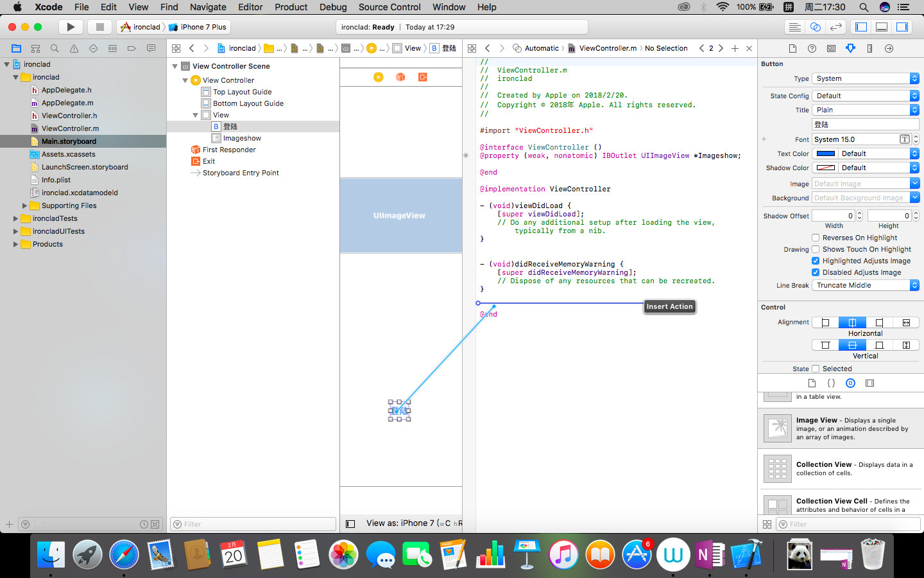Collapse the View Controller Scene
Viewport: 924px width, 578px height.
pyautogui.click(x=175, y=66)
